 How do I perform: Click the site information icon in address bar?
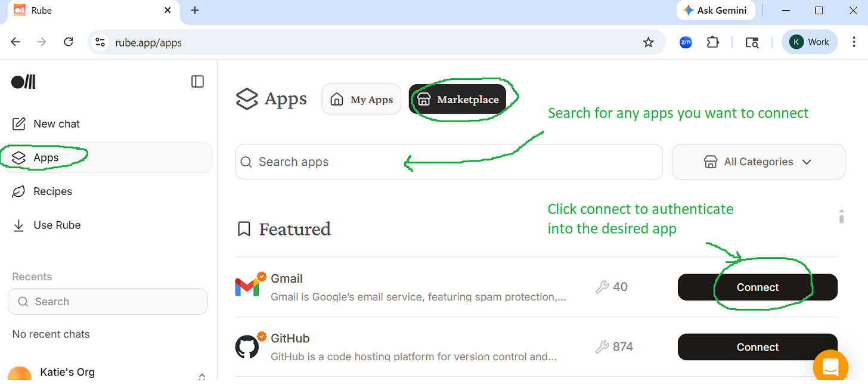coord(101,42)
